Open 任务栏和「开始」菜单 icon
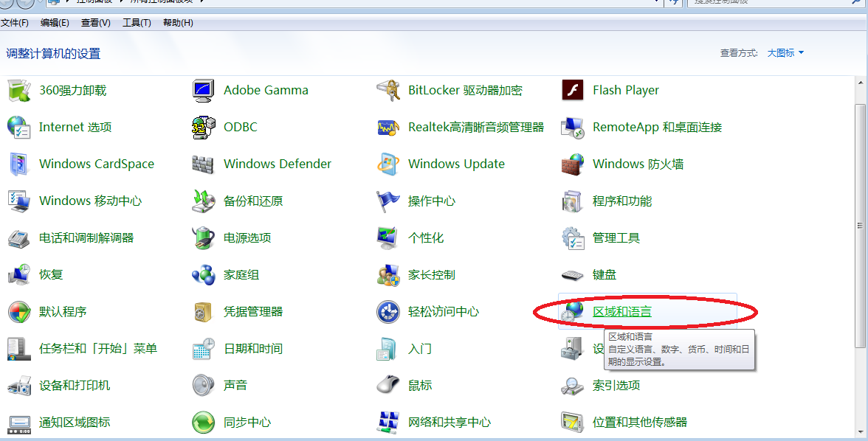 point(19,349)
